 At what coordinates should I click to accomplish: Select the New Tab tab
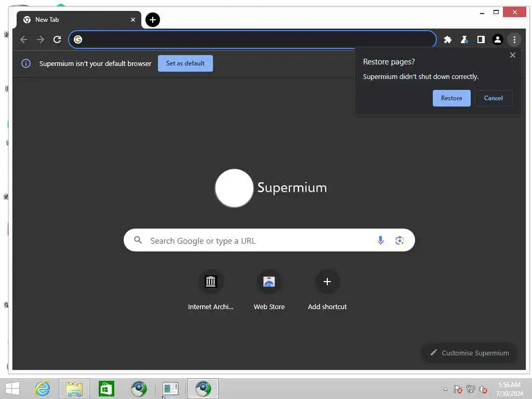coord(79,20)
